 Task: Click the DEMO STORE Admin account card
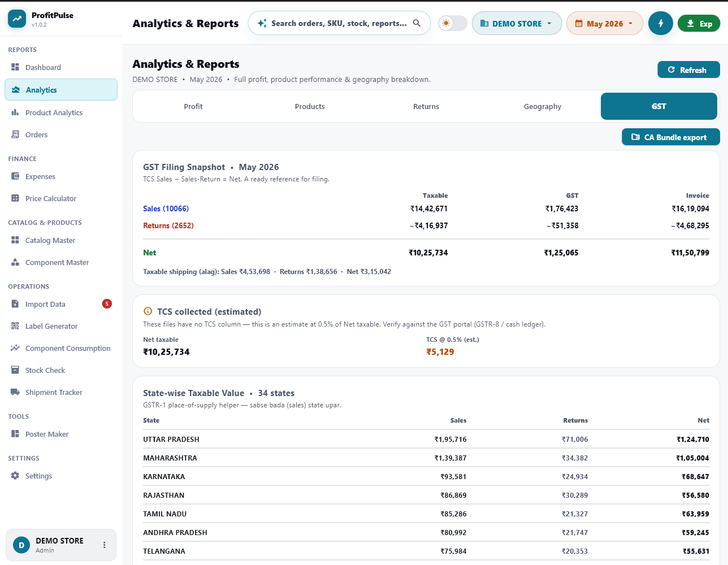(61, 545)
